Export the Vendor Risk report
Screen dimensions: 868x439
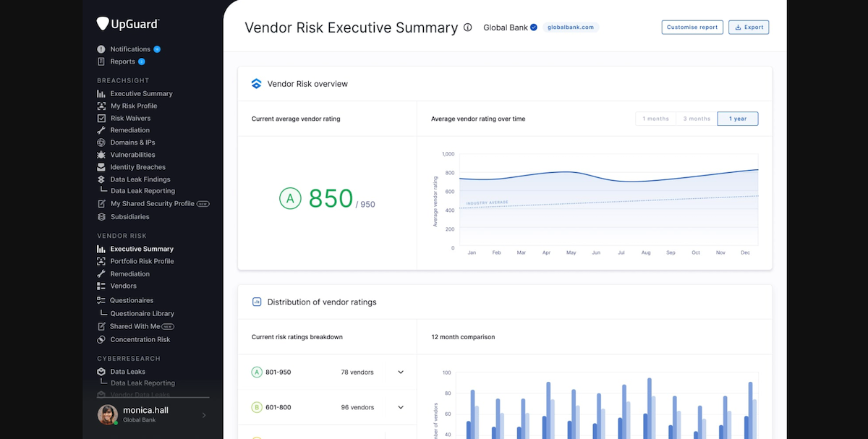pyautogui.click(x=749, y=27)
